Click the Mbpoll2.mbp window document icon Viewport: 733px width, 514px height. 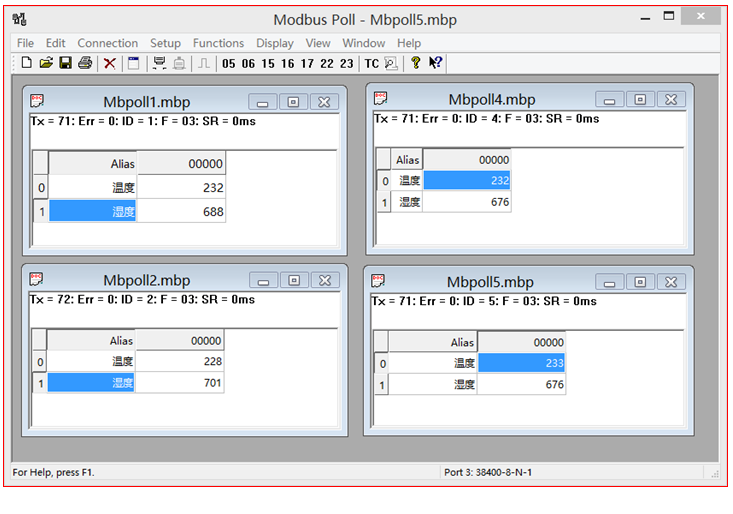(x=36, y=279)
